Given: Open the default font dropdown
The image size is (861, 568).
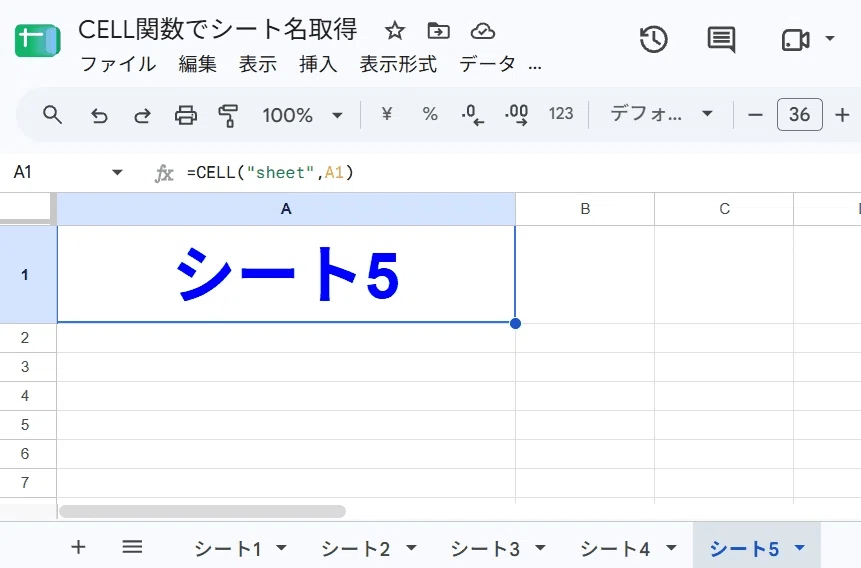Looking at the screenshot, I should pyautogui.click(x=661, y=114).
